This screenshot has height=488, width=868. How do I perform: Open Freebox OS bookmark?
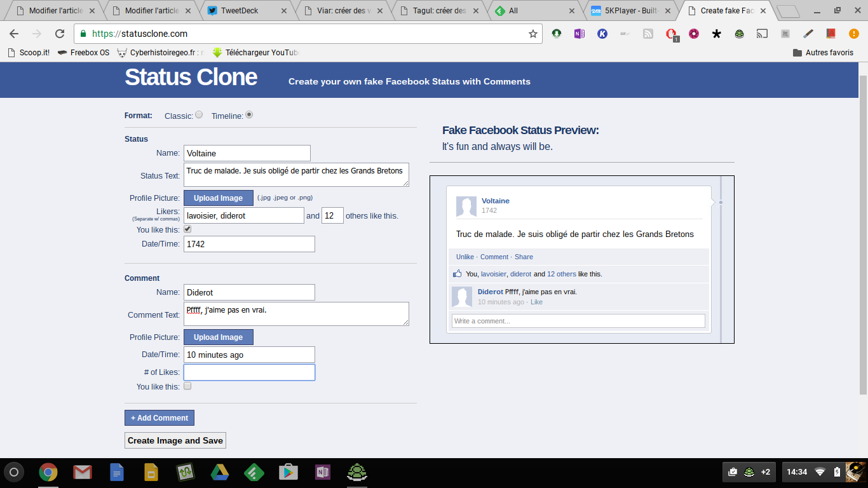tap(83, 53)
